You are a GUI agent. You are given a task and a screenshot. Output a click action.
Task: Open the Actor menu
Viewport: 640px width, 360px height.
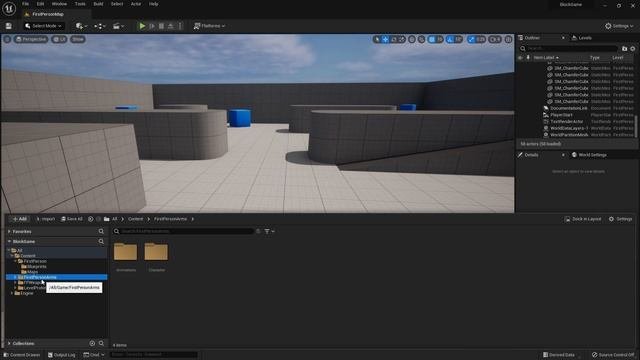pyautogui.click(x=136, y=4)
